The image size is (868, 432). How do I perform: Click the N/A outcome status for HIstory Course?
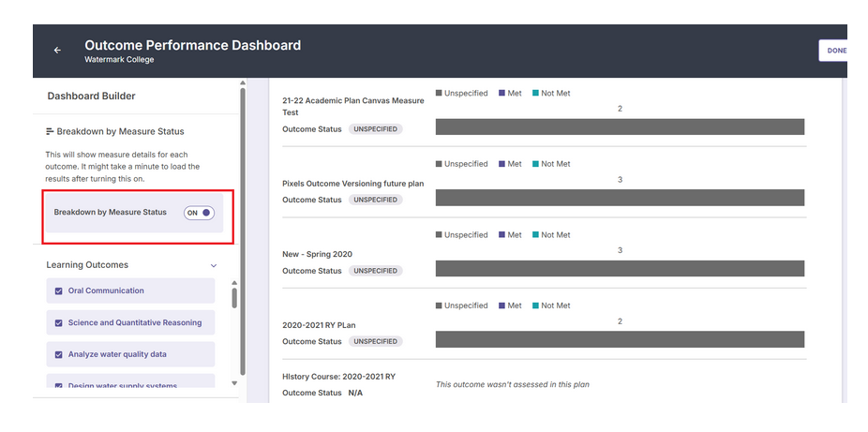355,394
